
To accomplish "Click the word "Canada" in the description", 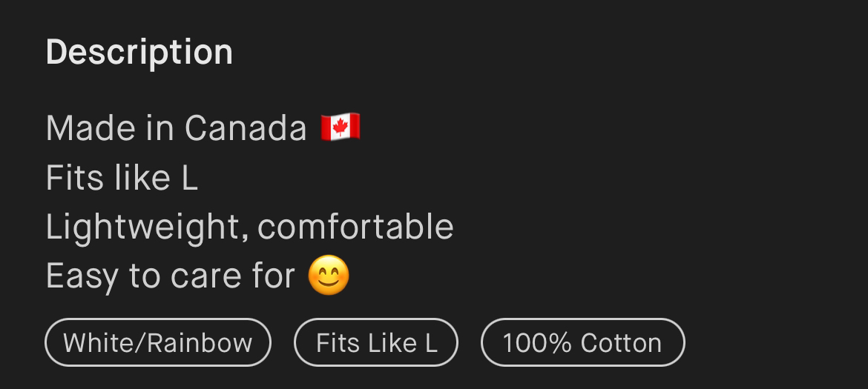I will point(246,128).
